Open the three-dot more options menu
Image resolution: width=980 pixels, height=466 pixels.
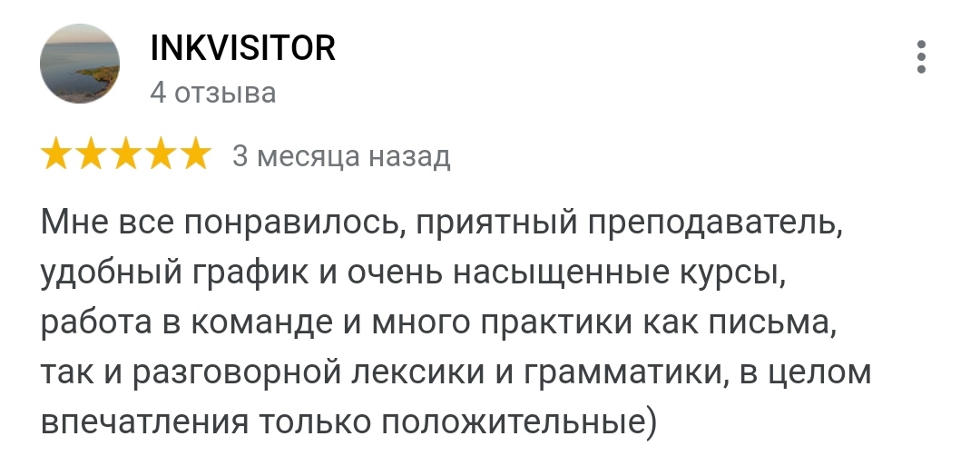[x=921, y=56]
